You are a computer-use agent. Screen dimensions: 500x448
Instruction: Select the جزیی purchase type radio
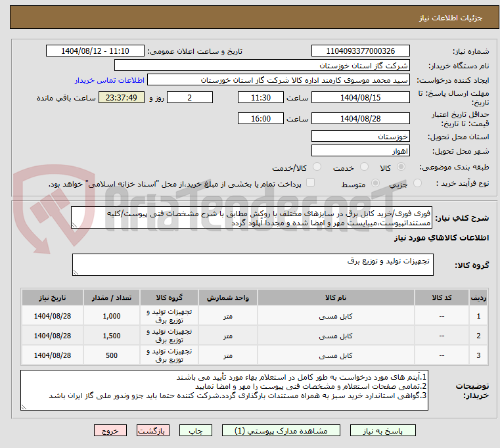tap(417, 183)
